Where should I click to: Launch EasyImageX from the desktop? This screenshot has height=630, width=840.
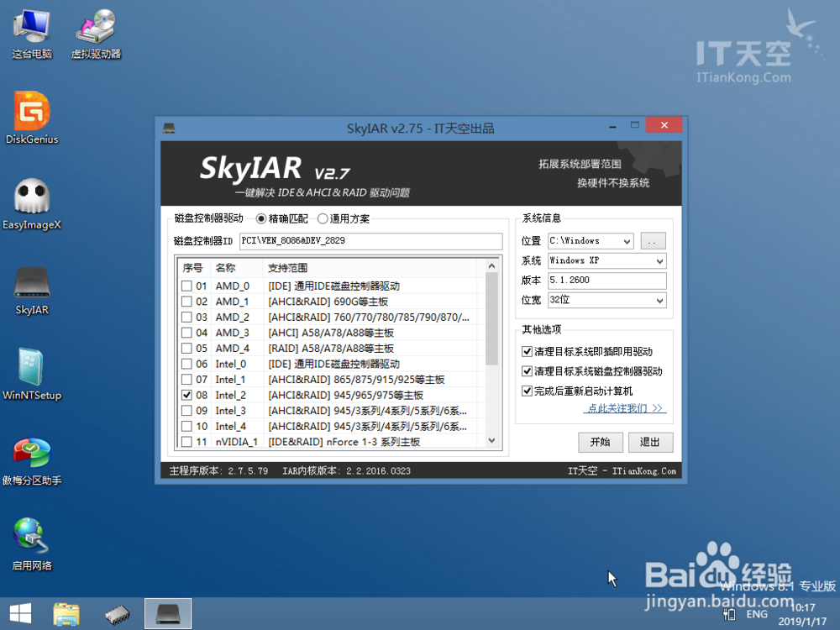[32, 203]
